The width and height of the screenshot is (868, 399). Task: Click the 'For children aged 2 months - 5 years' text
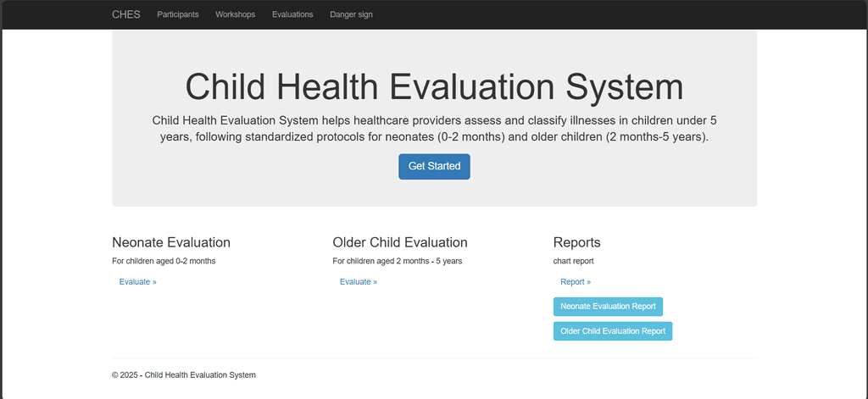(398, 261)
